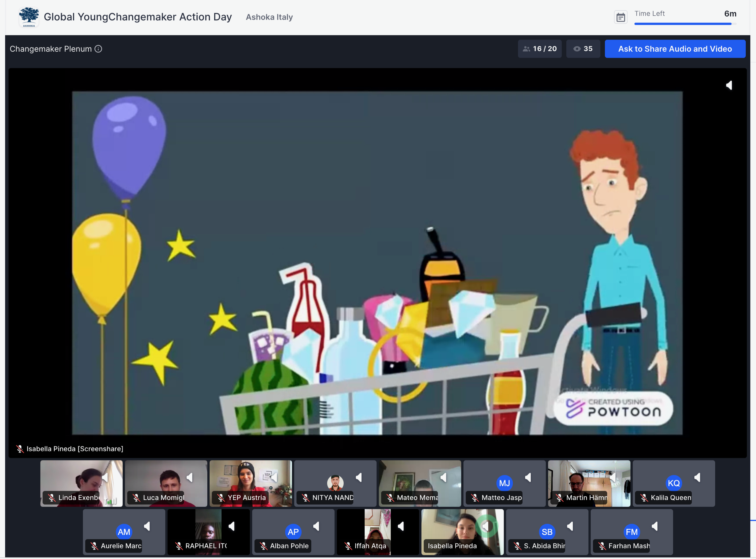Click the shared Powtoon video screen
The image size is (756, 559).
tap(377, 263)
